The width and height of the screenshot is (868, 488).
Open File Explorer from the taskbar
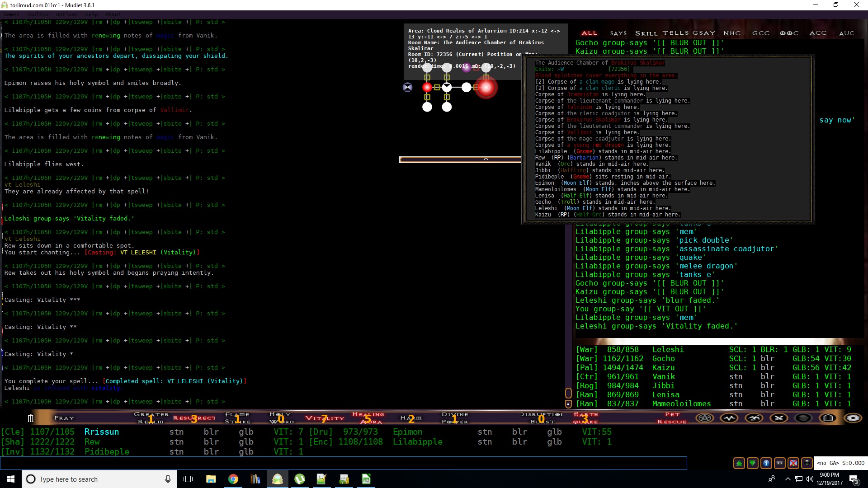(211, 479)
